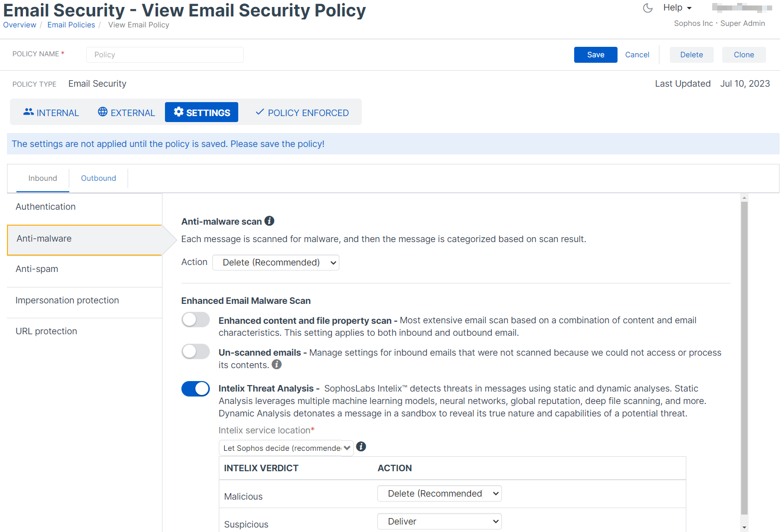Click the Internal people icon
This screenshot has width=780, height=532.
click(x=28, y=112)
